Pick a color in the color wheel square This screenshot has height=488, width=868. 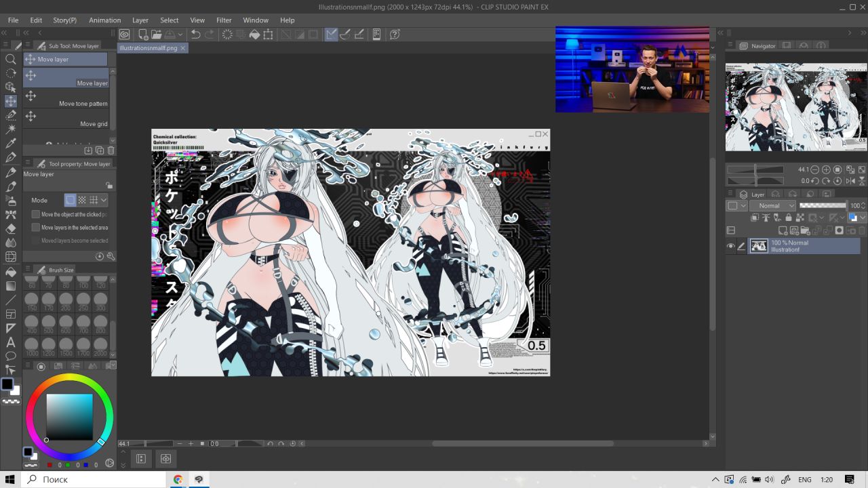[69, 417]
